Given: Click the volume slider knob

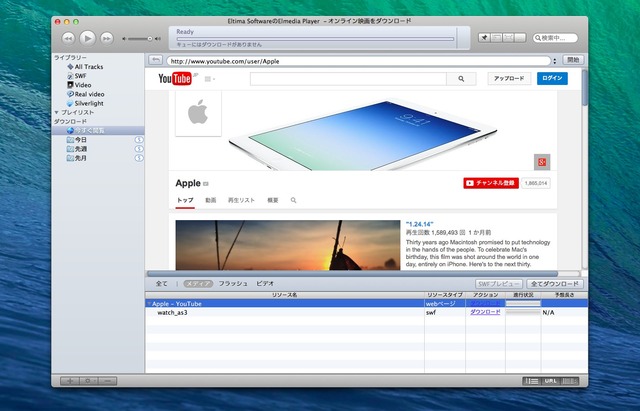Looking at the screenshot, I should pyautogui.click(x=150, y=39).
